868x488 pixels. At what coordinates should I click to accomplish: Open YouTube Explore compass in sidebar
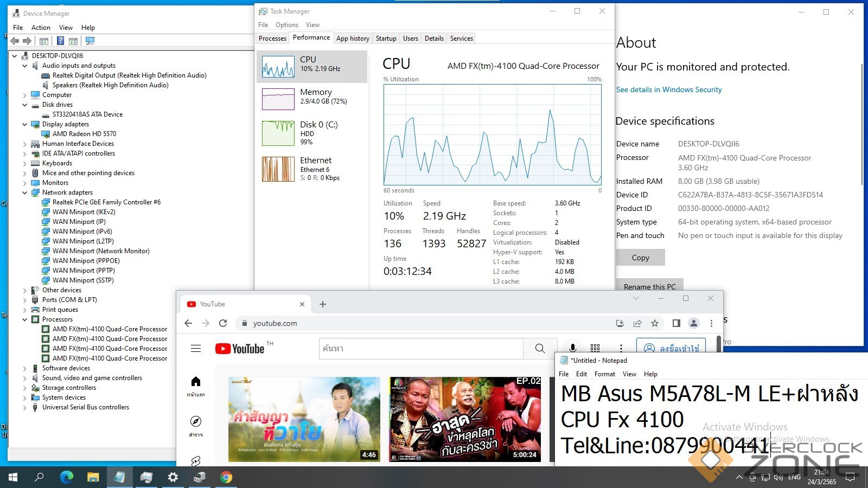196,426
